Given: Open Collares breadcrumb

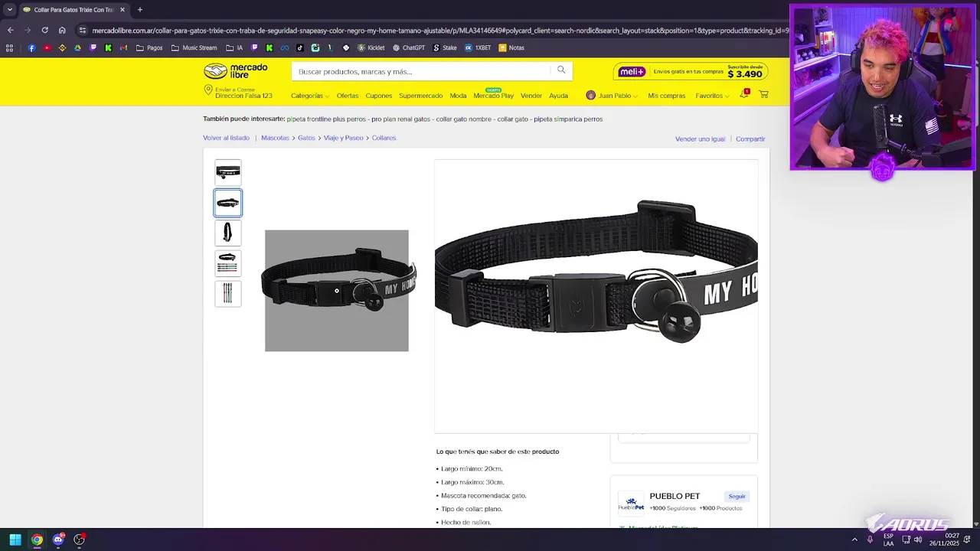Looking at the screenshot, I should tap(384, 138).
